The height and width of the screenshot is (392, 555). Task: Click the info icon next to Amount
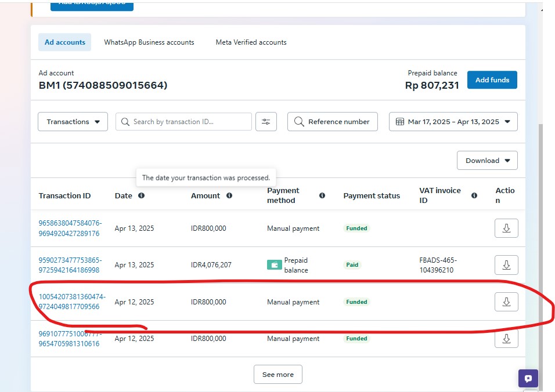229,196
